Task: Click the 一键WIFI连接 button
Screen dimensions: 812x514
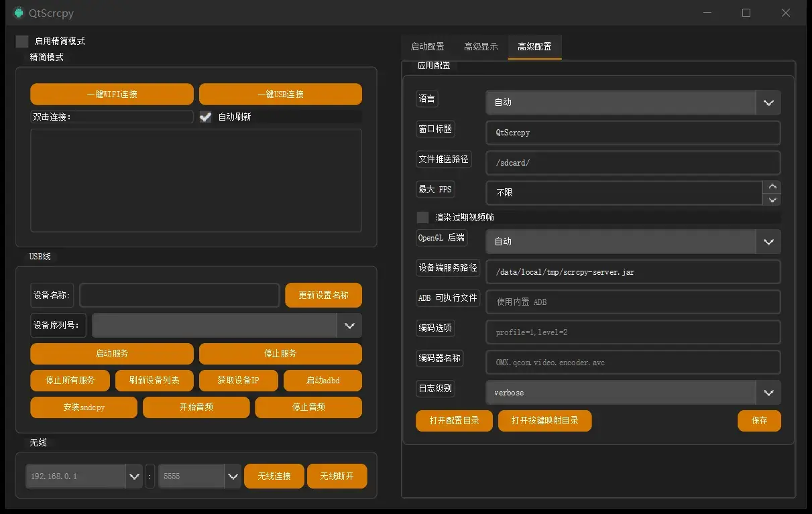Action: pyautogui.click(x=112, y=94)
